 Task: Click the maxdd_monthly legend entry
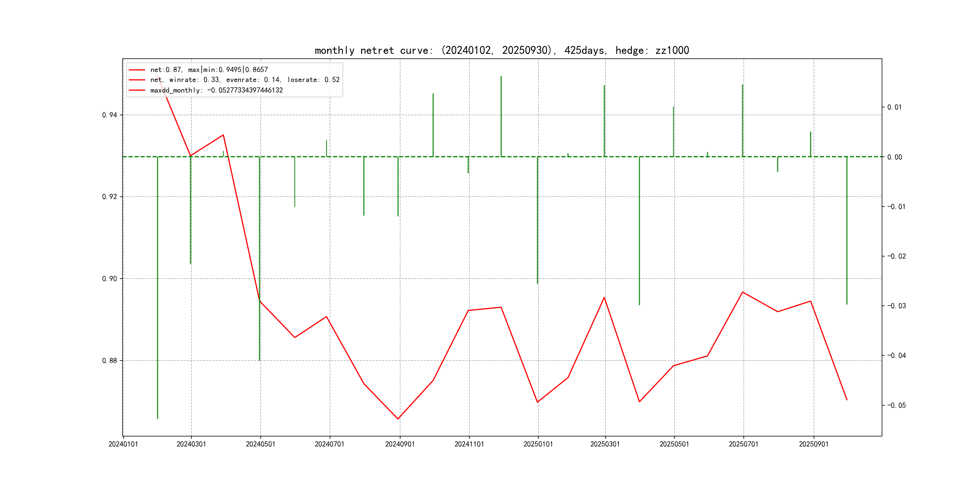point(216,90)
